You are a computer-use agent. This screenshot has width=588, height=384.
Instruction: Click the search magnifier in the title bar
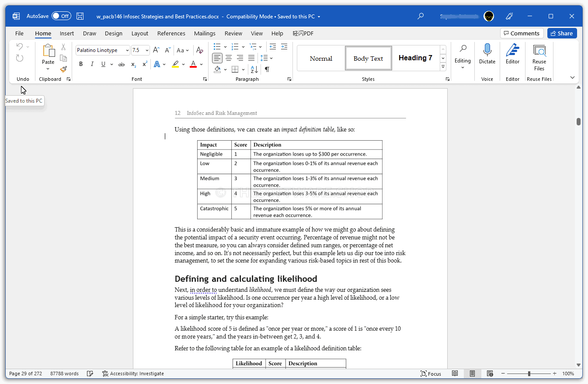(x=421, y=16)
